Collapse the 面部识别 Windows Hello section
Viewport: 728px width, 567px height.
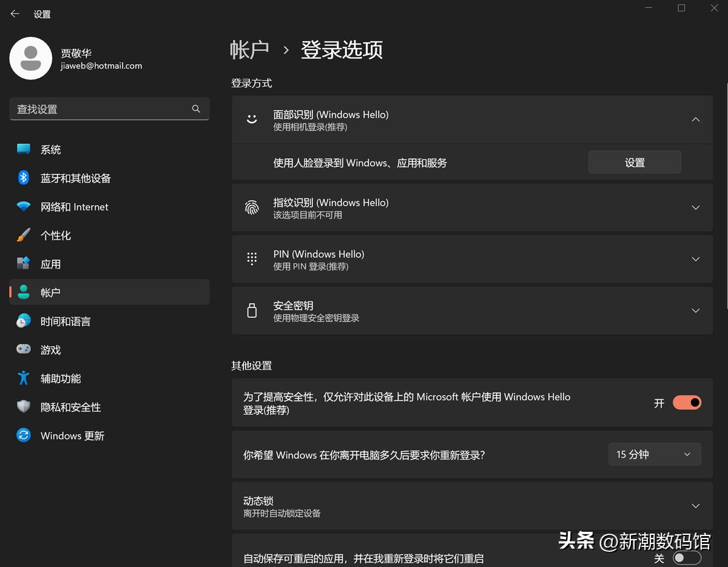695,119
